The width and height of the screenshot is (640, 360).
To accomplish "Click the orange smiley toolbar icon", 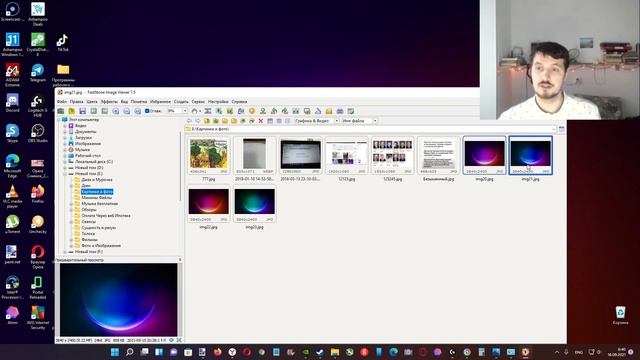I will point(252,111).
